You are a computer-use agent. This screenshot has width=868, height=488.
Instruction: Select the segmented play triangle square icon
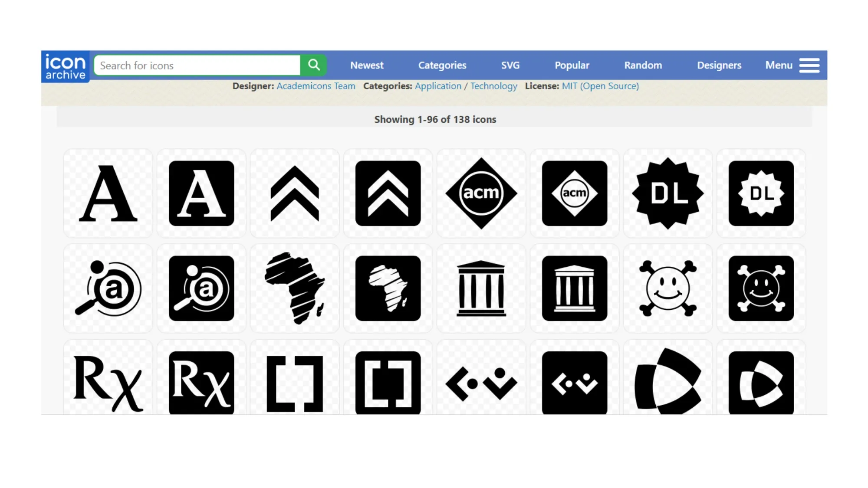click(x=761, y=383)
